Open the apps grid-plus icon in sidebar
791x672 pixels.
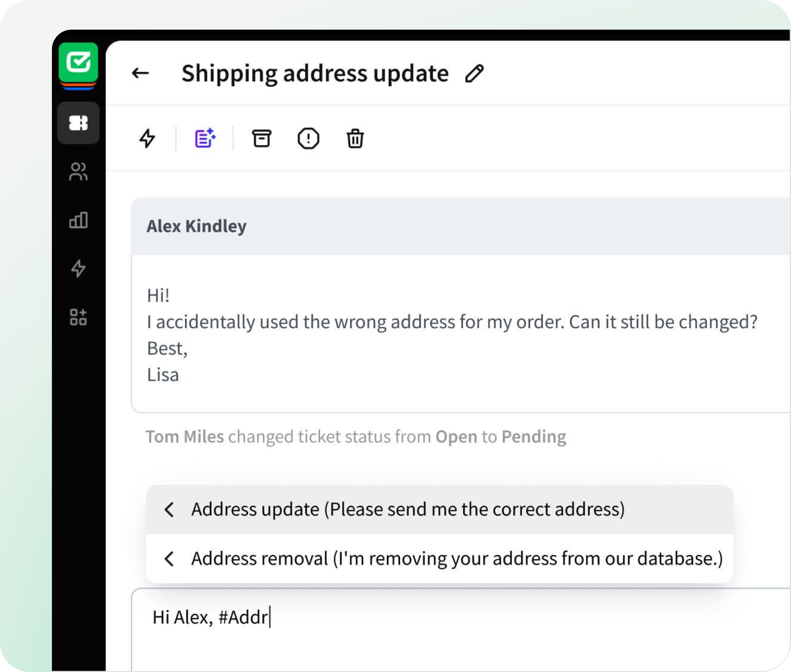78,317
